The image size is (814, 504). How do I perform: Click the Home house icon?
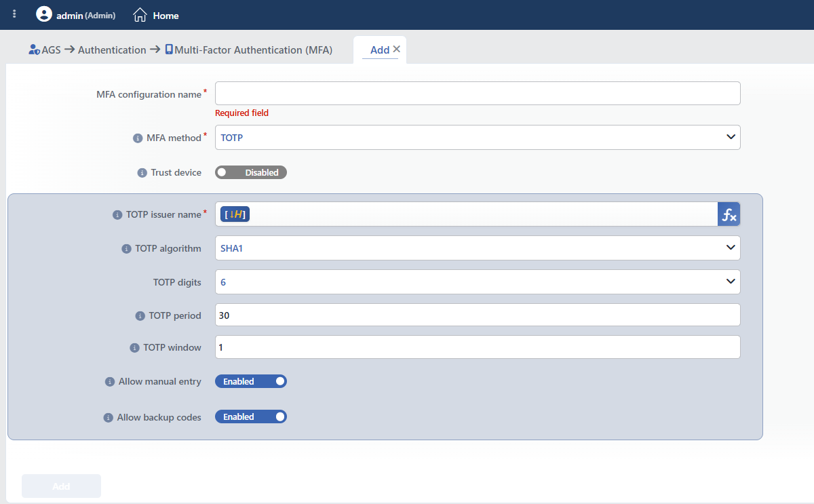(140, 15)
